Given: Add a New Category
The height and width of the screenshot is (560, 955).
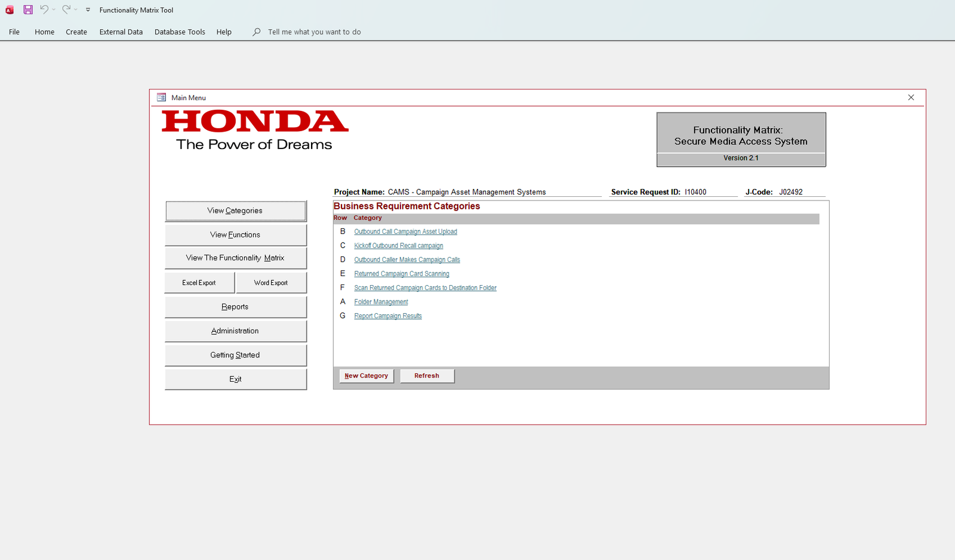Looking at the screenshot, I should click(x=366, y=376).
